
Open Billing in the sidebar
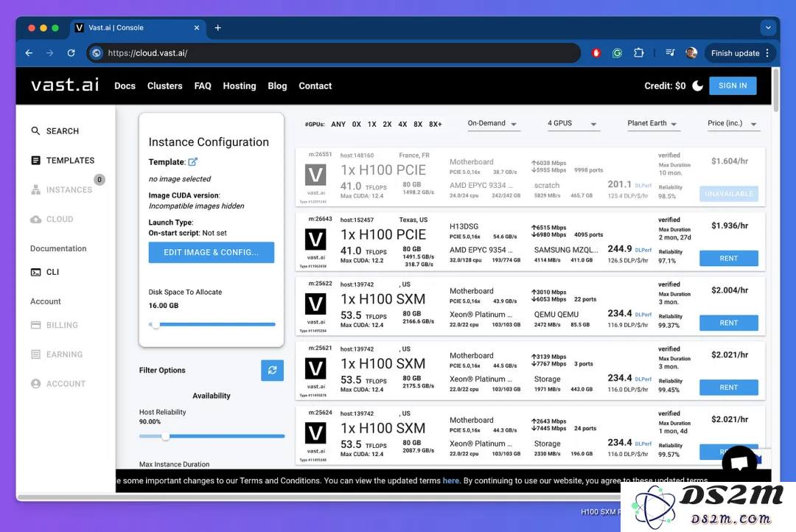pos(55,325)
